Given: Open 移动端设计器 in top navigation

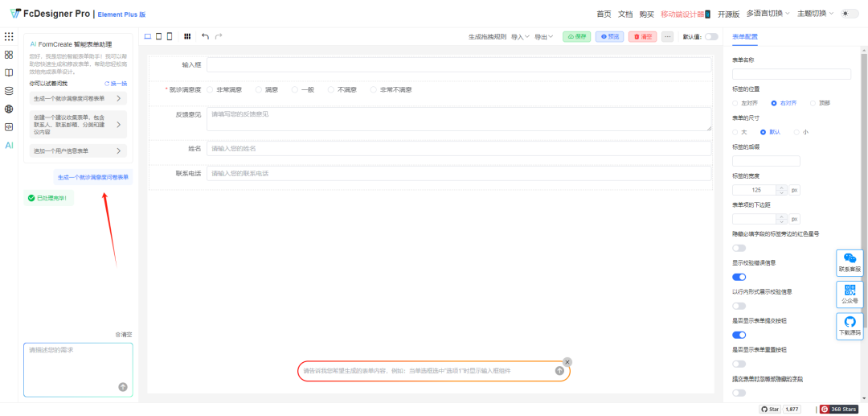Looking at the screenshot, I should tap(686, 14).
